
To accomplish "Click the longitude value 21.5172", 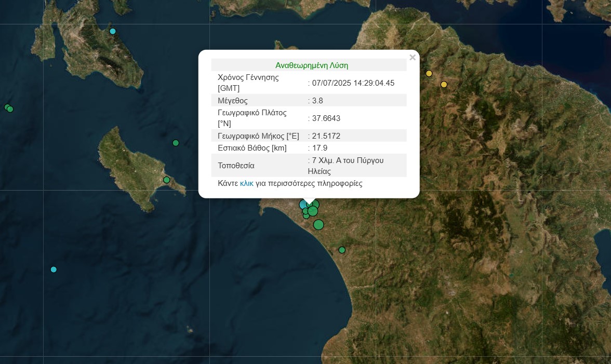I will point(326,136).
